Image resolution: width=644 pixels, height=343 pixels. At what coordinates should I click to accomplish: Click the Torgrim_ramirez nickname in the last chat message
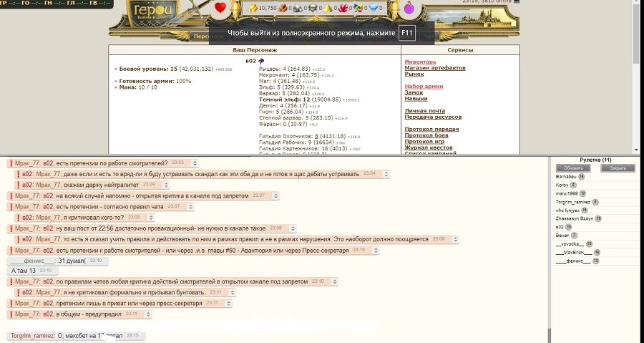[x=33, y=336]
